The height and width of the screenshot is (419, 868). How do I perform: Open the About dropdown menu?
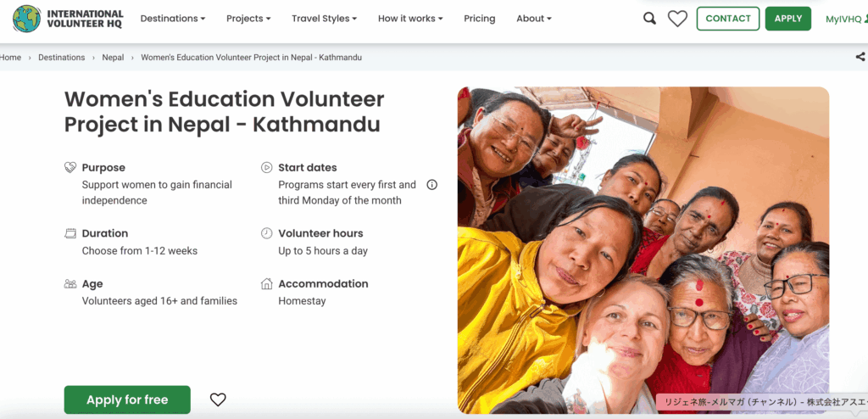tap(534, 19)
